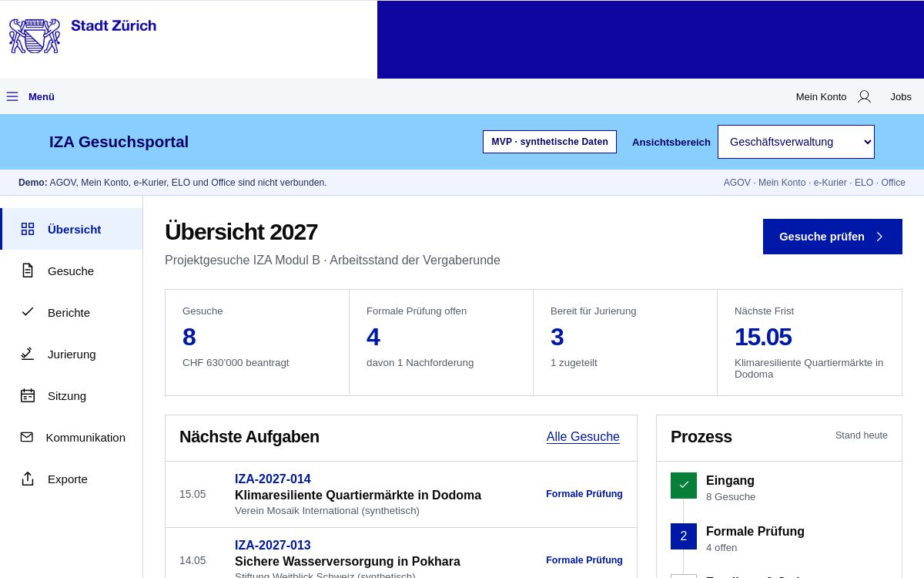Image resolution: width=924 pixels, height=578 pixels.
Task: Click the Nächste Aufgaben heading
Action: (x=249, y=437)
